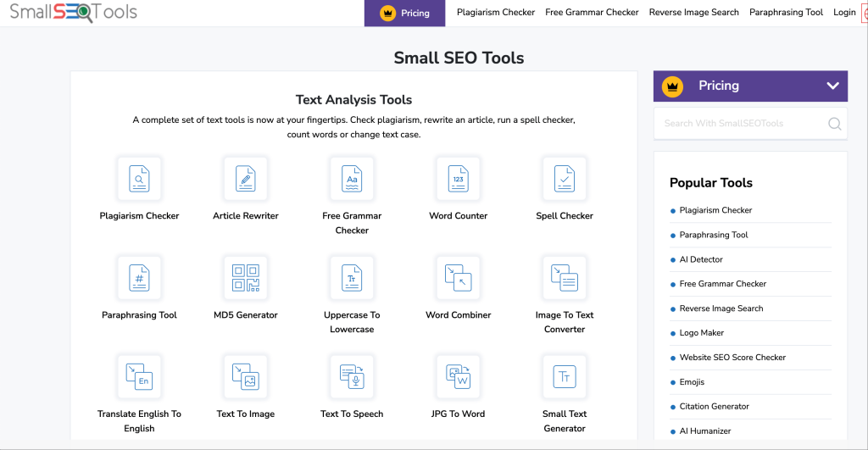This screenshot has width=868, height=450.
Task: Open the Plagiarism Checker tool icon
Action: coord(139,179)
